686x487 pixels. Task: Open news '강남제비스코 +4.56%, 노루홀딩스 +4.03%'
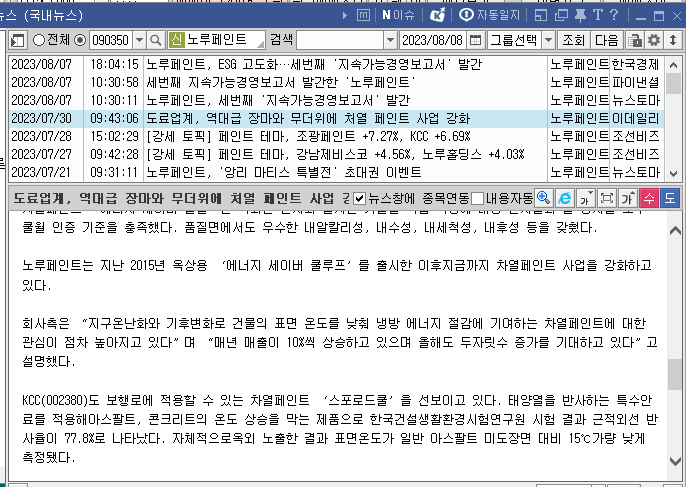click(x=335, y=154)
